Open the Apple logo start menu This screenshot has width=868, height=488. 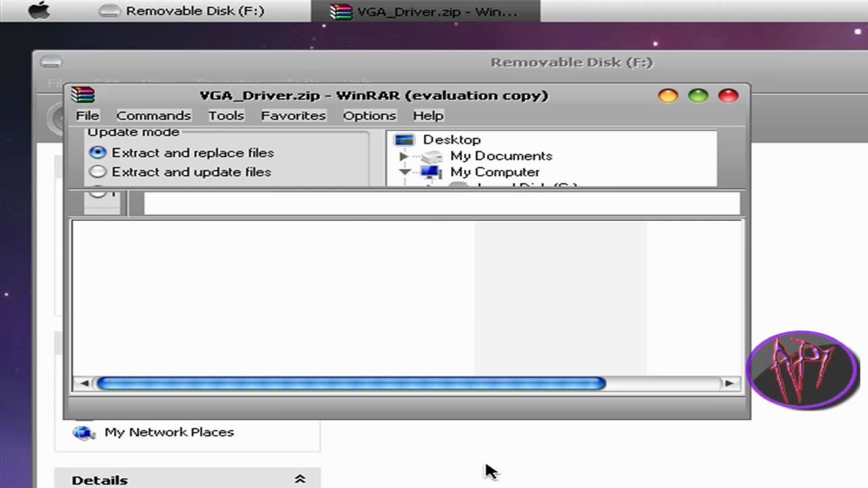(39, 11)
